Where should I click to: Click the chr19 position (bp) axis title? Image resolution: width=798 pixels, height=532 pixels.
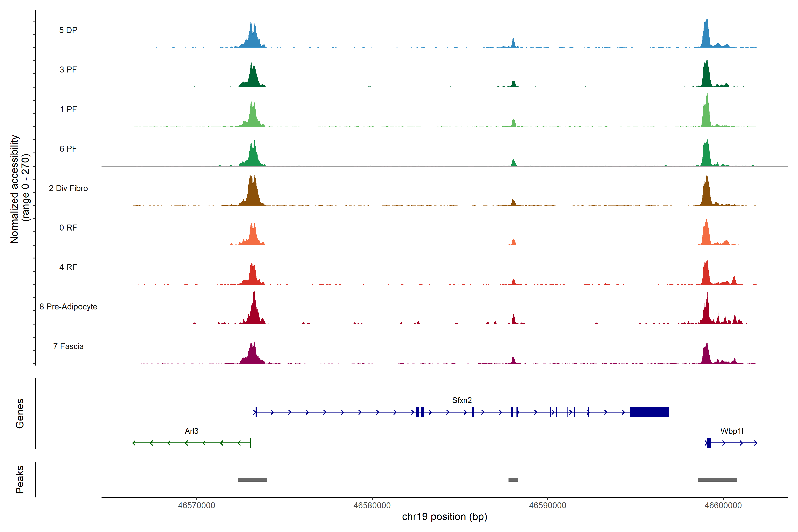click(x=444, y=517)
